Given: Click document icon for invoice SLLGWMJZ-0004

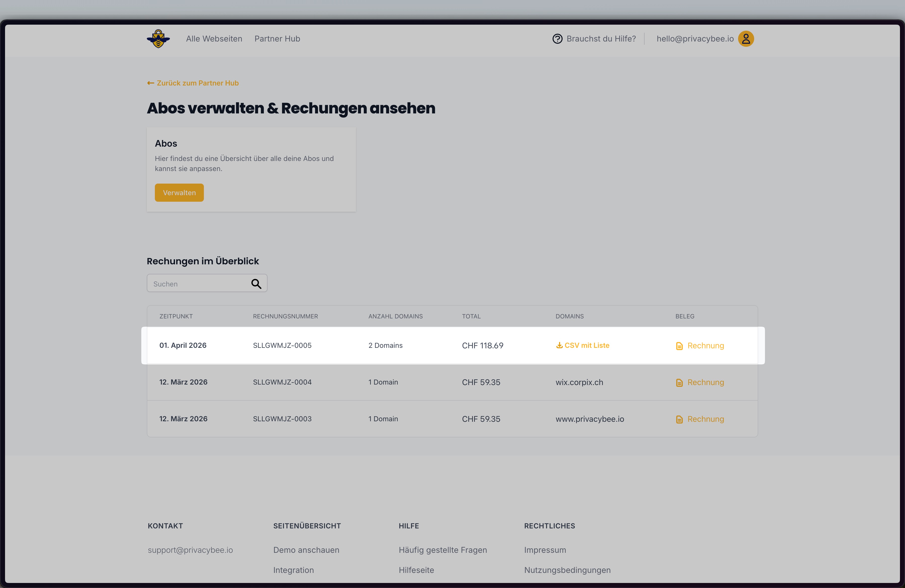Looking at the screenshot, I should pos(679,383).
